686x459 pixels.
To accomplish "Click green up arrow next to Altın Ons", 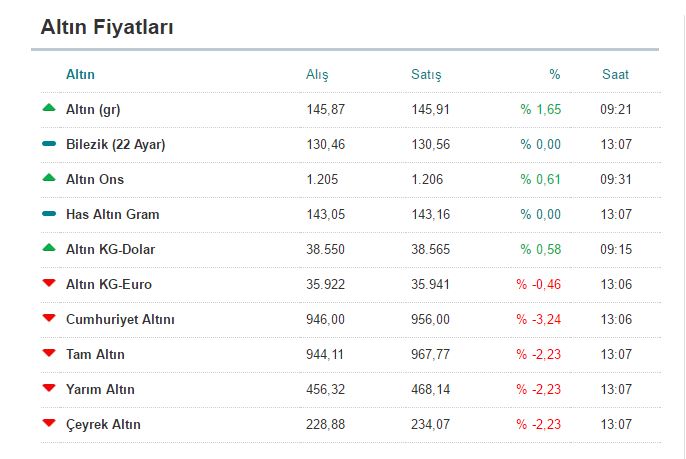I will coord(49,178).
